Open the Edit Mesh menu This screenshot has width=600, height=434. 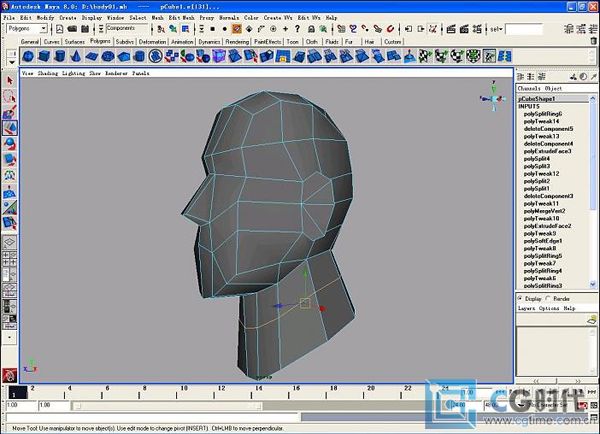[x=182, y=18]
